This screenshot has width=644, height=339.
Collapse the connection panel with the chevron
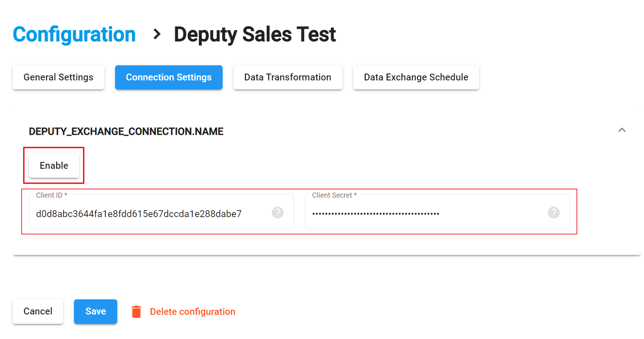pyautogui.click(x=622, y=130)
